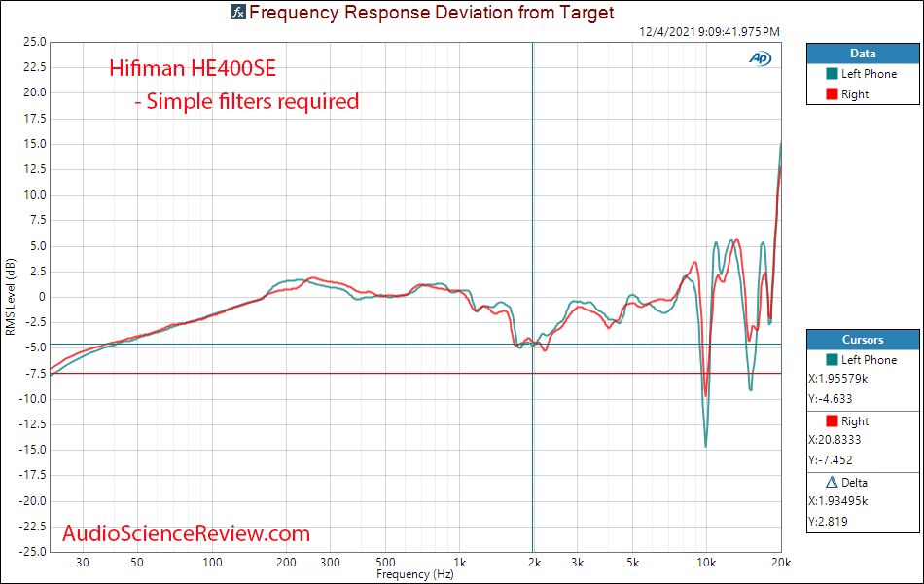Click the Right label in Cursors panel
The image size is (924, 584).
[855, 421]
